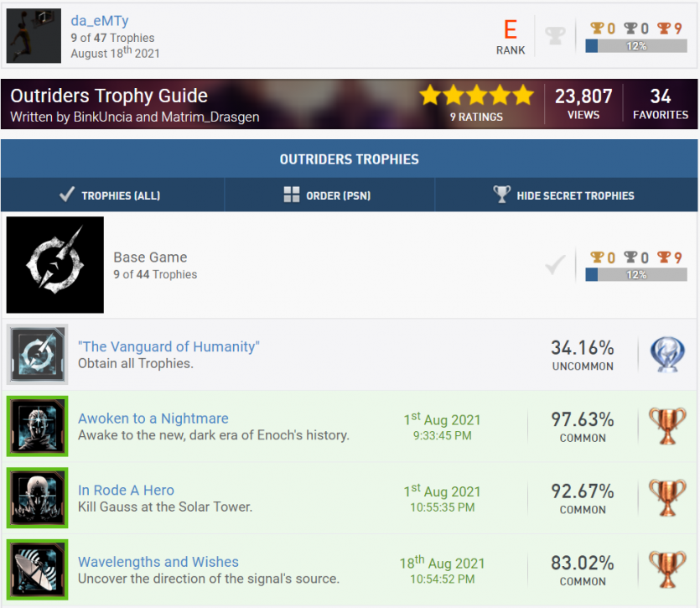
Task: Open the da_eMTy profile link
Action: tap(99, 21)
